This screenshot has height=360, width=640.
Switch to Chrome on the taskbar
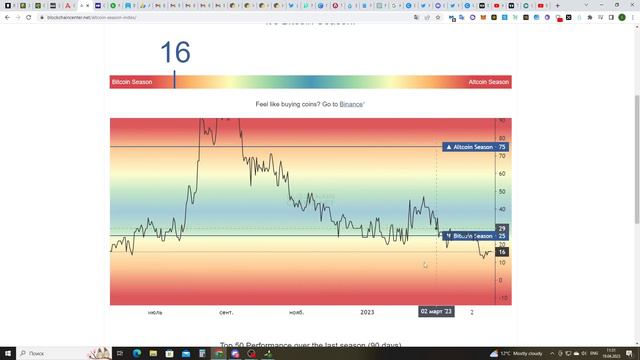click(x=219, y=353)
